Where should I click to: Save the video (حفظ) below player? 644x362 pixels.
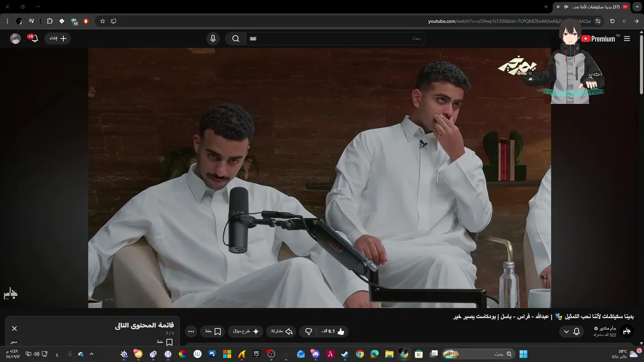213,331
